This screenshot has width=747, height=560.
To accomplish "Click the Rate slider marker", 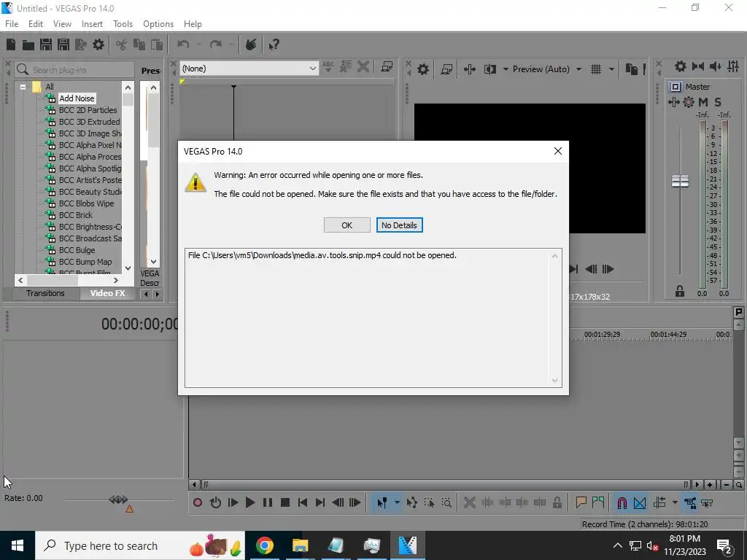I will [118, 499].
